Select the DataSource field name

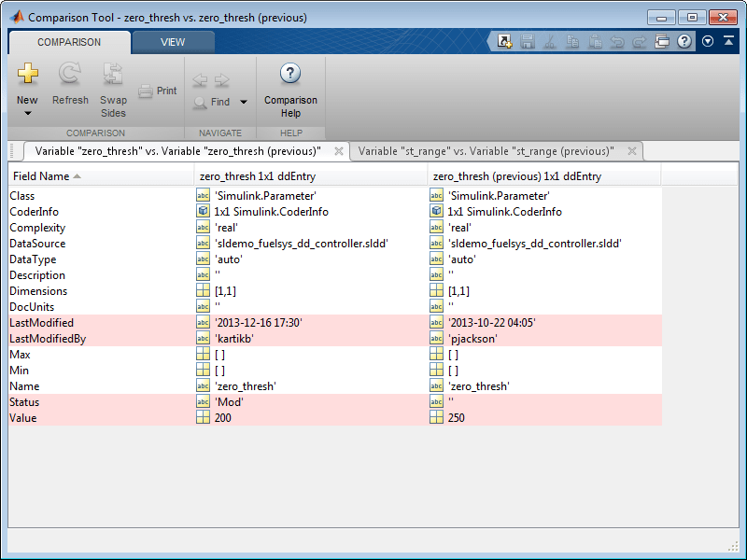[37, 244]
